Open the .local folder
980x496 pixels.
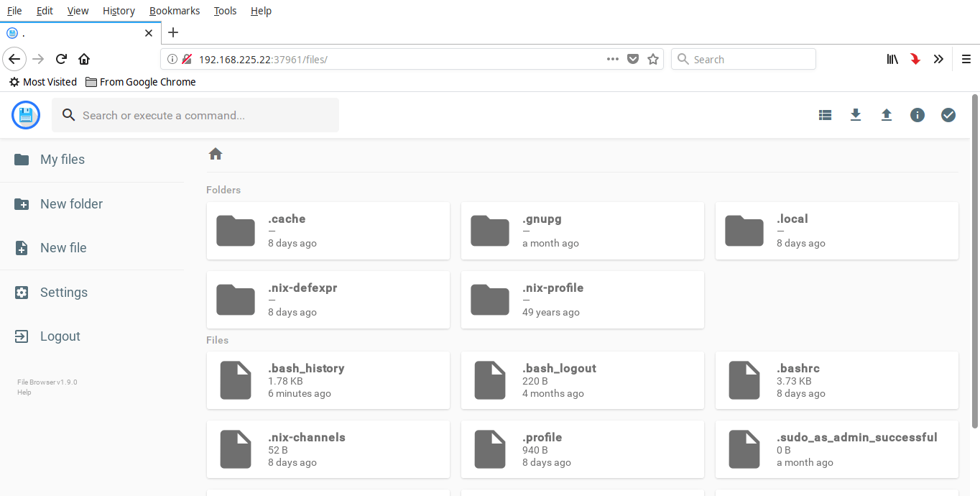[x=837, y=231]
